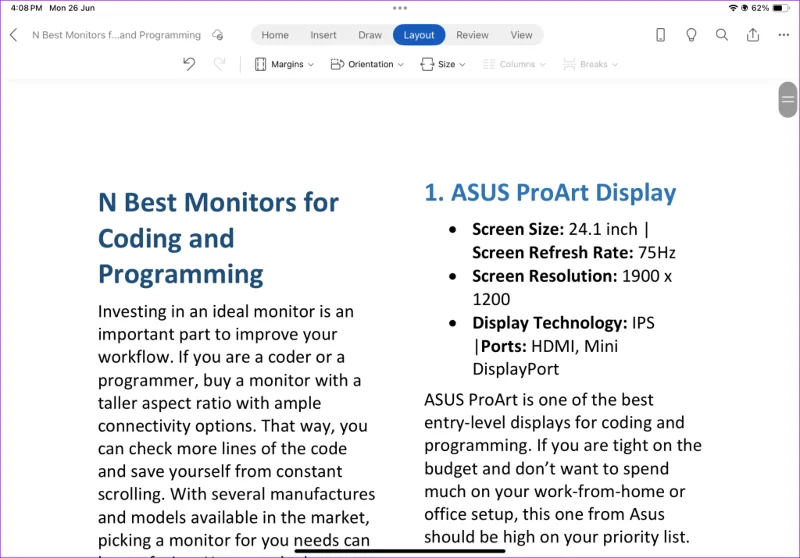Open search with the magnifier icon
Screen dimensions: 800x558
[x=721, y=35]
